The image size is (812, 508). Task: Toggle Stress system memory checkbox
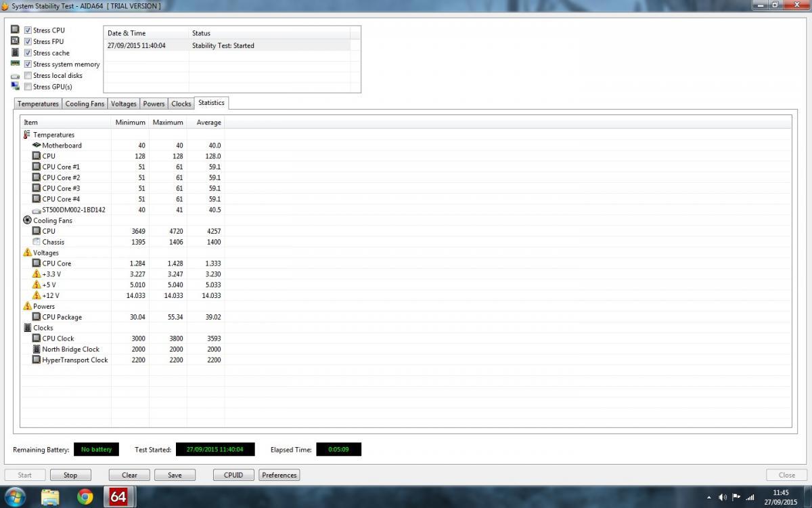pos(28,64)
